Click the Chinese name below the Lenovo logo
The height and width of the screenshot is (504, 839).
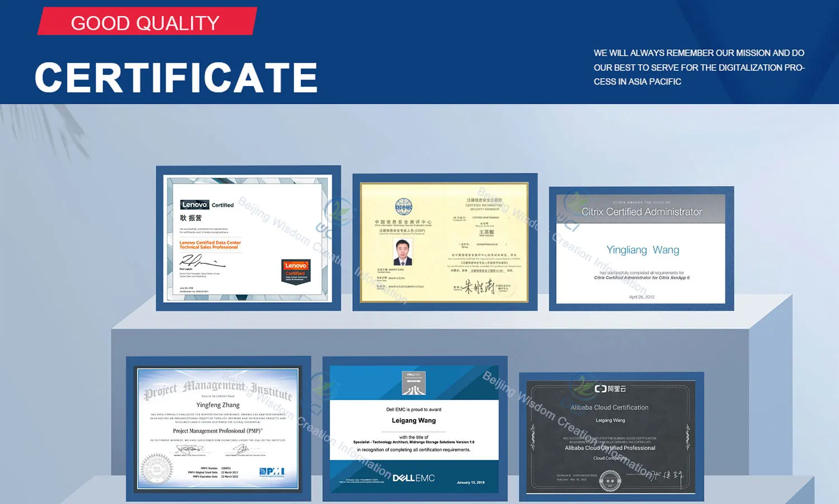191,218
